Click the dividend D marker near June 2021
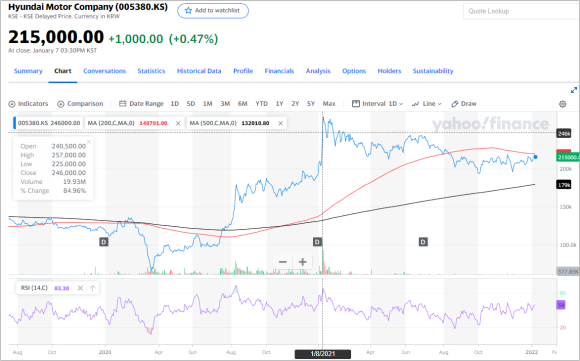The width and height of the screenshot is (580, 361). pos(423,242)
